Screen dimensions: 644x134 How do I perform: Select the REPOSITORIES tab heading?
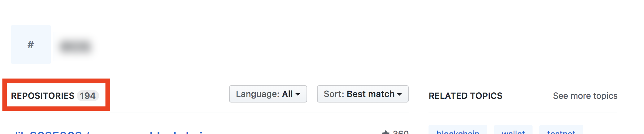(x=43, y=96)
